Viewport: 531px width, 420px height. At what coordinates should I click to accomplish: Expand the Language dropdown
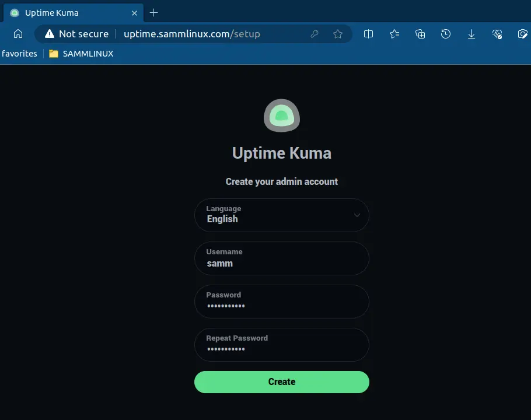[282, 215]
